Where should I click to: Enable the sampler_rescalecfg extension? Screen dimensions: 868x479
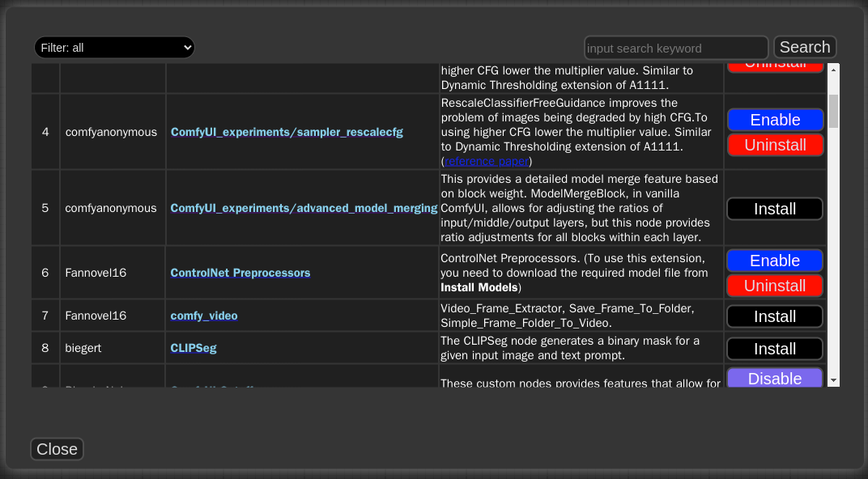[x=774, y=119]
